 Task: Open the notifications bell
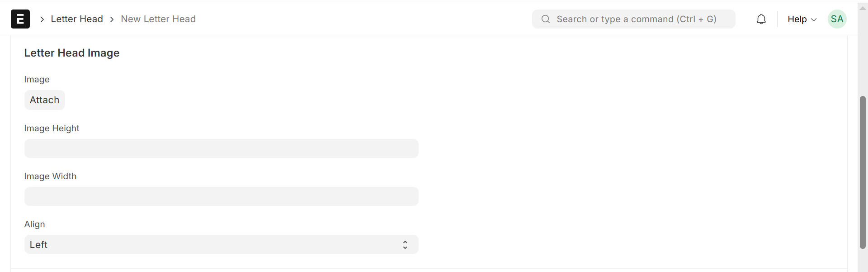[761, 19]
